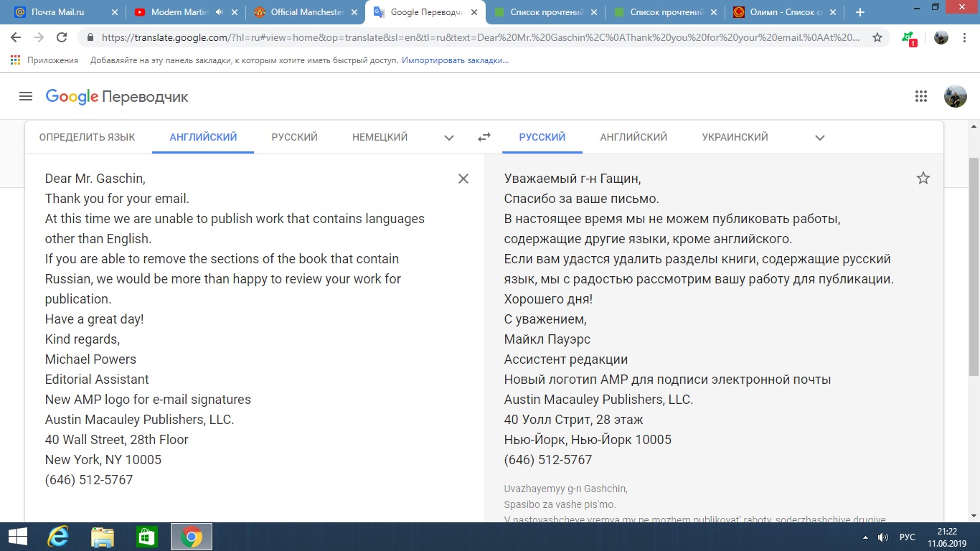
Task: Click the Google Переводчик logo
Action: pyautogui.click(x=117, y=97)
